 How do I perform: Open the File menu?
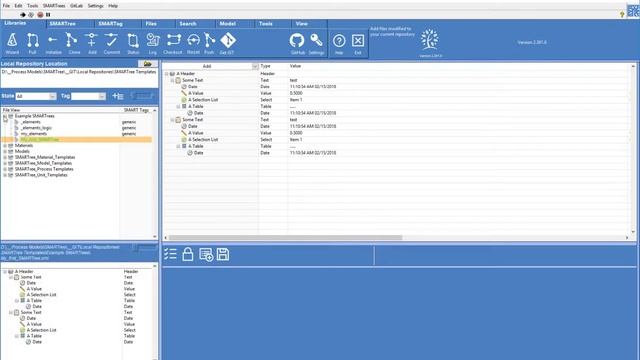coord(6,6)
